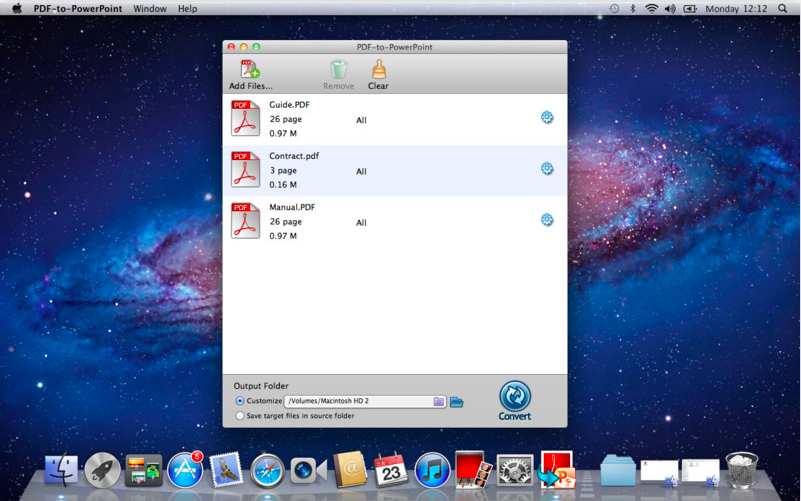
Task: Open FaceTime camera icon in Dock
Action: pos(309,470)
